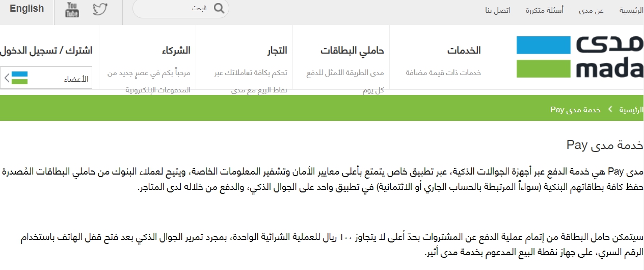Click text خدمات ذات قيمة مضافة
This screenshot has width=644, height=270.
pos(443,72)
